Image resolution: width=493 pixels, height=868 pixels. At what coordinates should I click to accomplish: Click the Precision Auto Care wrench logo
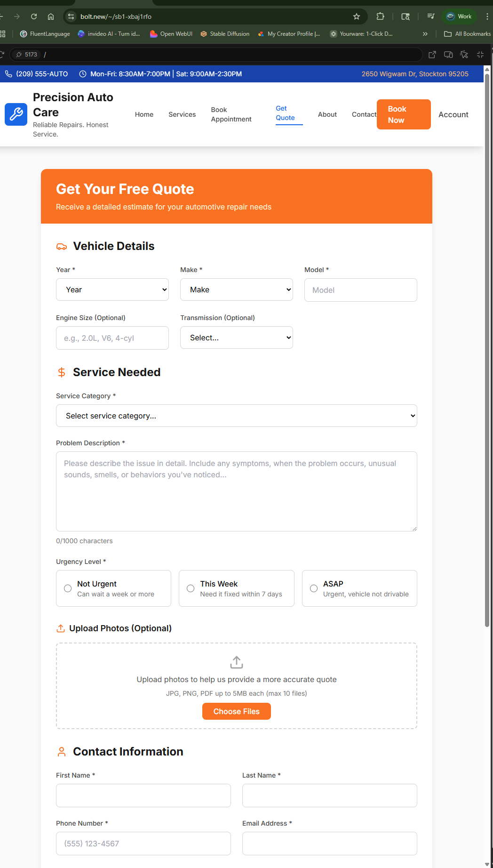(x=16, y=114)
